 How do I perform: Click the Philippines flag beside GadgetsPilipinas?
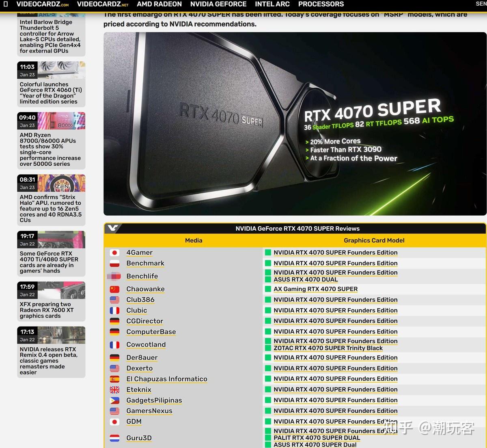115,400
